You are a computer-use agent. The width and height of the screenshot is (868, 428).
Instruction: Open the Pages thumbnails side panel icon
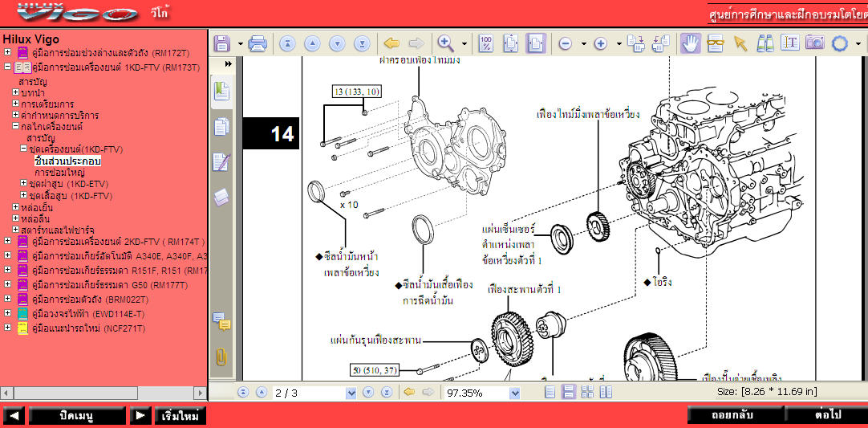[221, 127]
